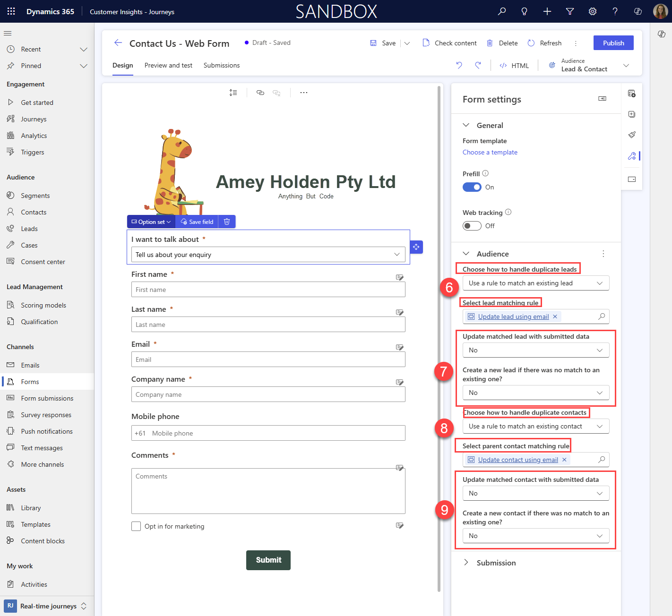The image size is (672, 616).
Task: Open the Save dropdown arrow
Action: [407, 43]
